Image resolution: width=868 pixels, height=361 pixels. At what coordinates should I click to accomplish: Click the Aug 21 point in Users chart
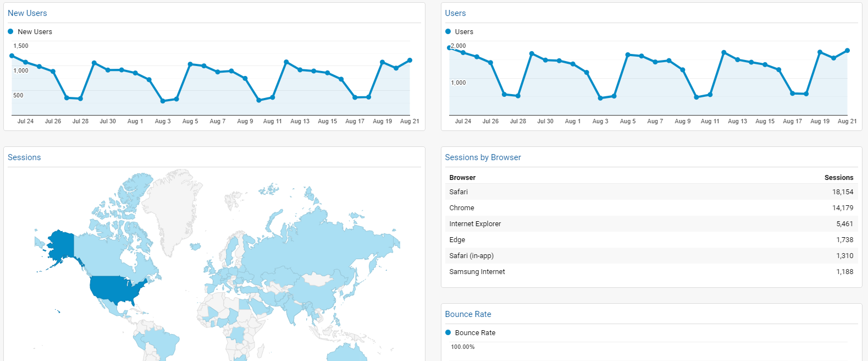(x=847, y=51)
